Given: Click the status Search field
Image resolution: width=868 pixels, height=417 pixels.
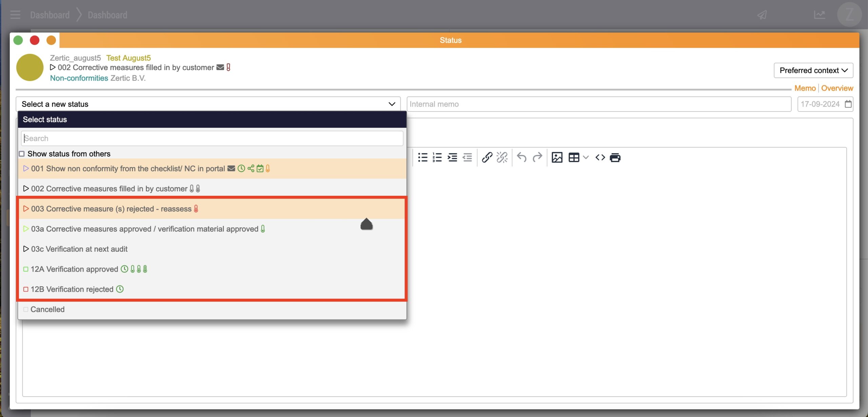Looking at the screenshot, I should click(x=212, y=139).
